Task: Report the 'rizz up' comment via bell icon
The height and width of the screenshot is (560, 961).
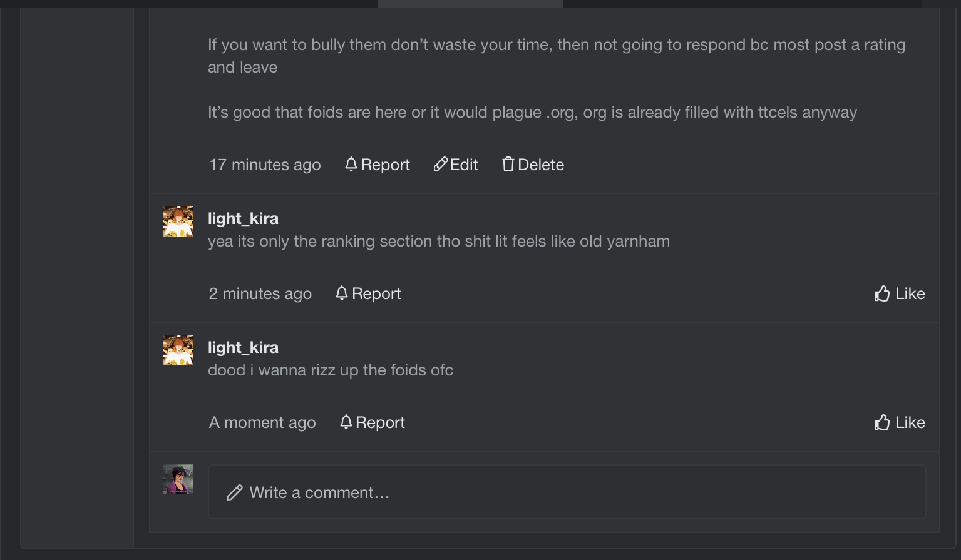Action: point(346,422)
